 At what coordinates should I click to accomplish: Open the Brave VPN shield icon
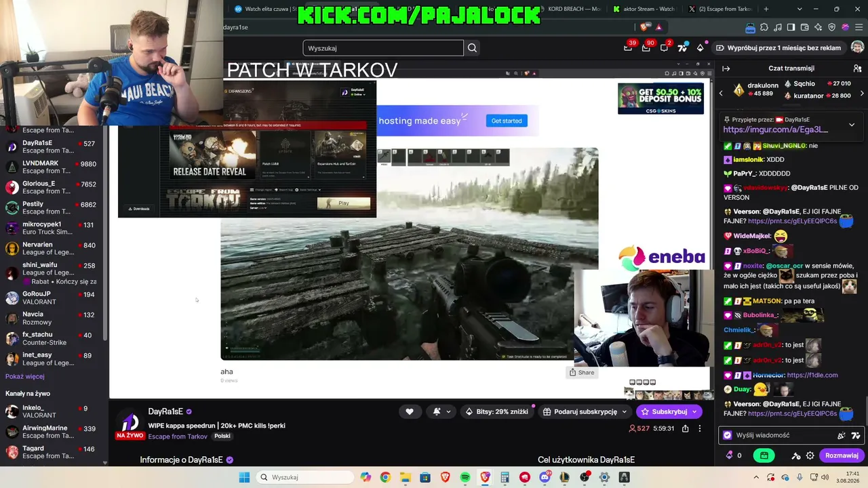[832, 27]
